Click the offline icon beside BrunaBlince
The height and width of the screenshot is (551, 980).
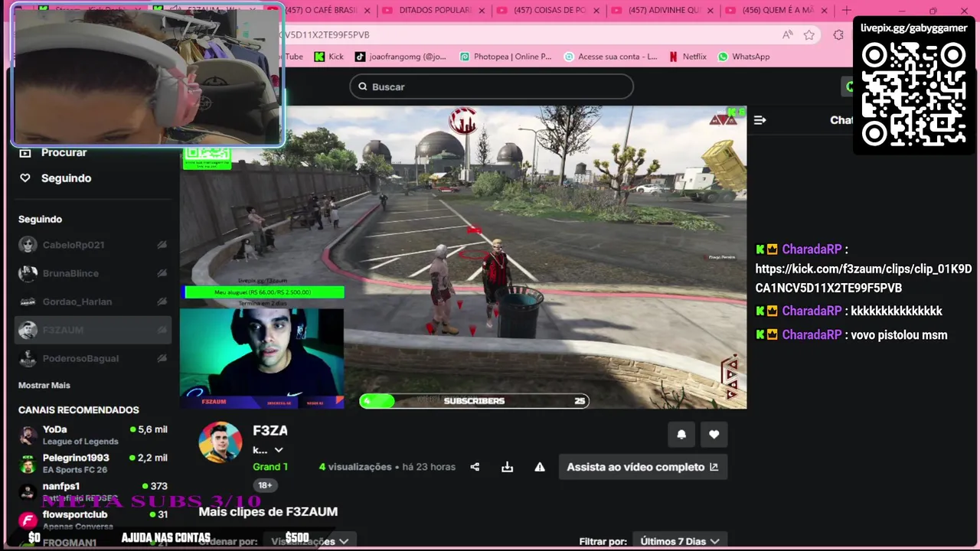pyautogui.click(x=162, y=273)
